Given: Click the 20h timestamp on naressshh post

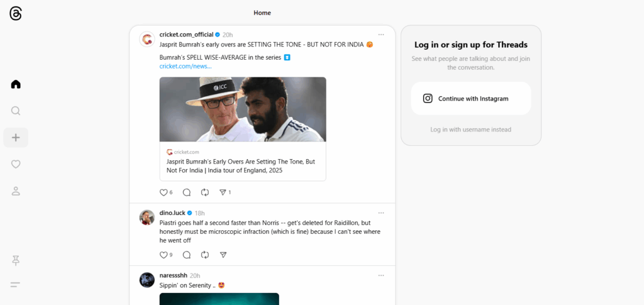Looking at the screenshot, I should (x=195, y=275).
